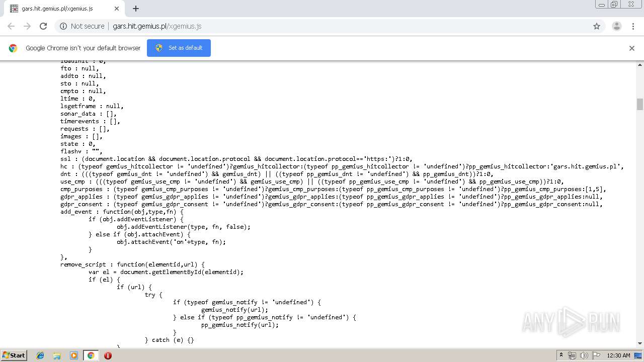This screenshot has height=362, width=644.
Task: Click the 'ltime : 0,' line
Action: [x=78, y=99]
